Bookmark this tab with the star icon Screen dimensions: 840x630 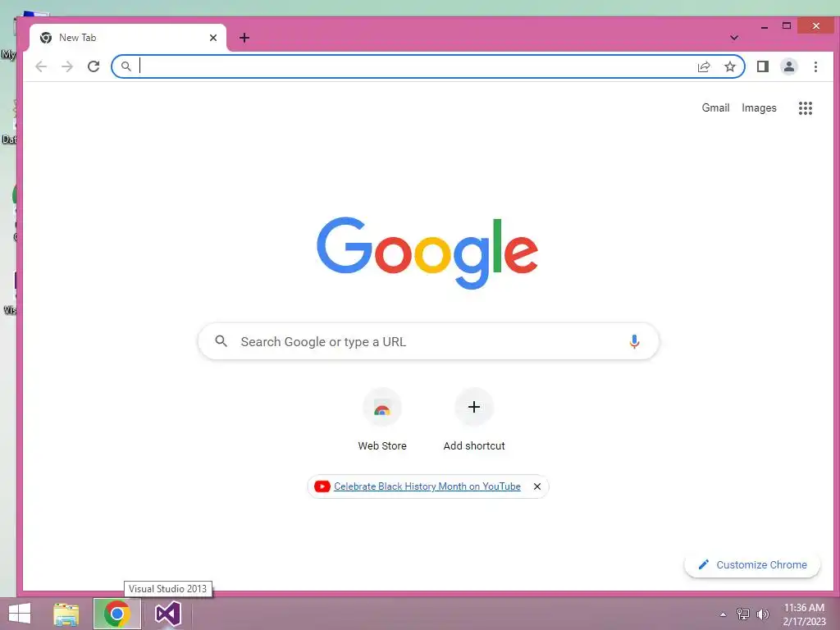coord(729,66)
